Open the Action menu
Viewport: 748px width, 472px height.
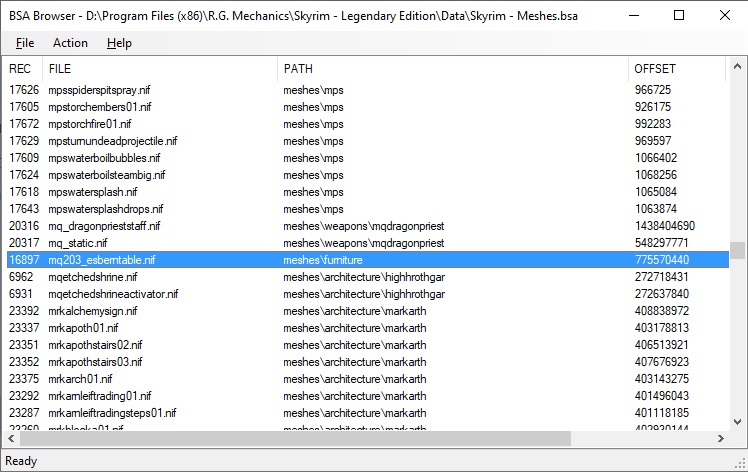tap(70, 43)
